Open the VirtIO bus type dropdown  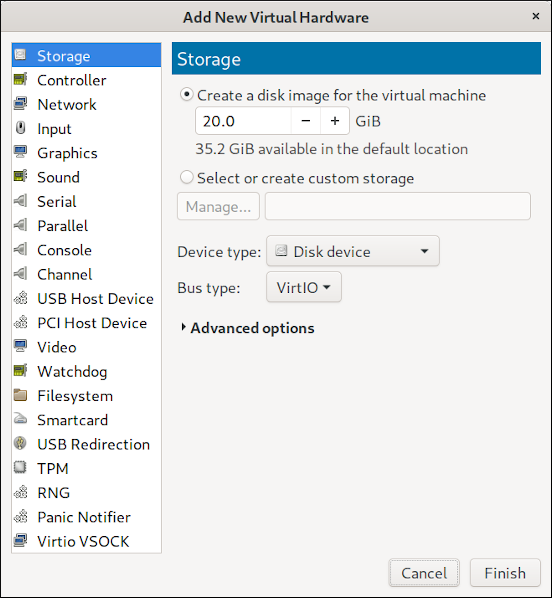point(304,287)
